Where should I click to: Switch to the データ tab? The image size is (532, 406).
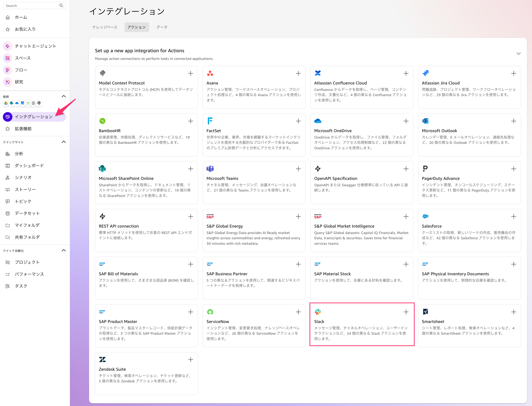point(162,27)
